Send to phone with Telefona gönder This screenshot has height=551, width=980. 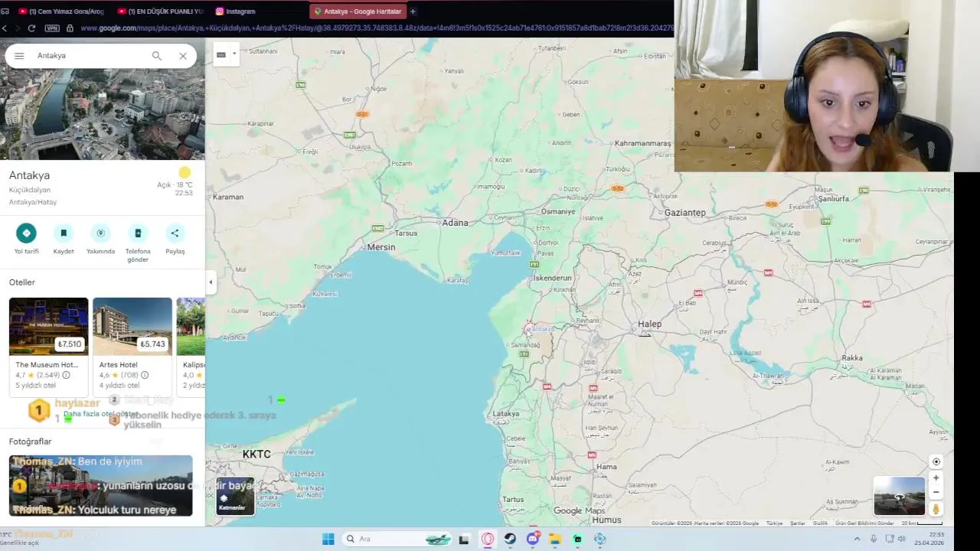tap(138, 233)
